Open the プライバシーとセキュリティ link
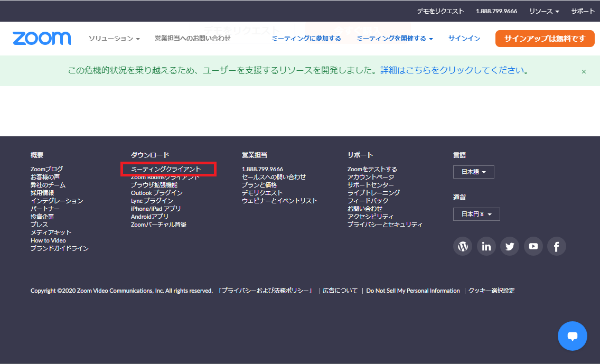Viewport: 600px width, 364px height. pos(386,225)
